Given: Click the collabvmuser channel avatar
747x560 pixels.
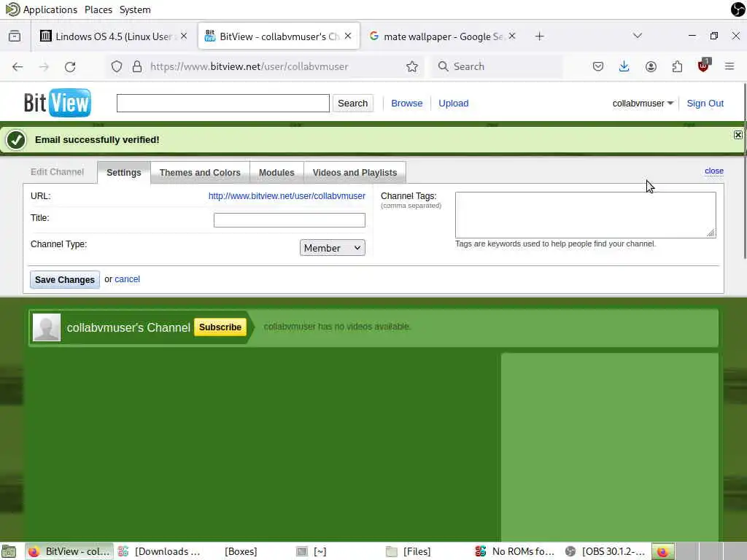Looking at the screenshot, I should [47, 327].
